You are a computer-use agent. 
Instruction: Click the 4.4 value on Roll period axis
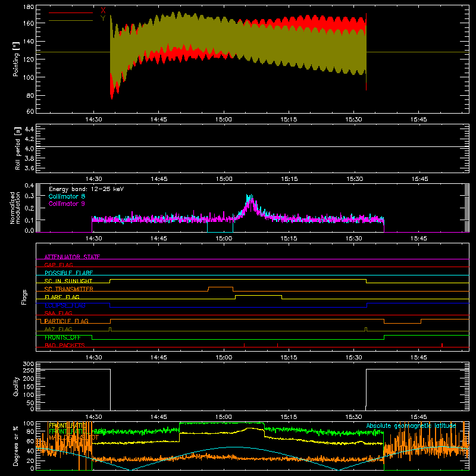click(29, 129)
